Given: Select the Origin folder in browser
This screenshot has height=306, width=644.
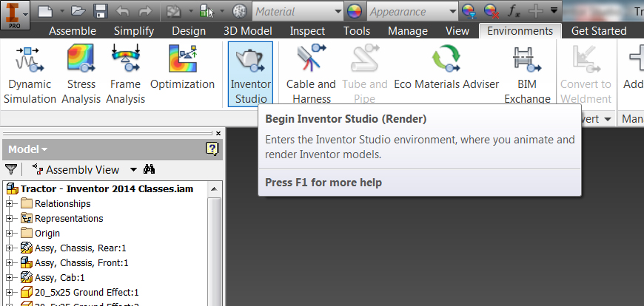Looking at the screenshot, I should (x=47, y=233).
